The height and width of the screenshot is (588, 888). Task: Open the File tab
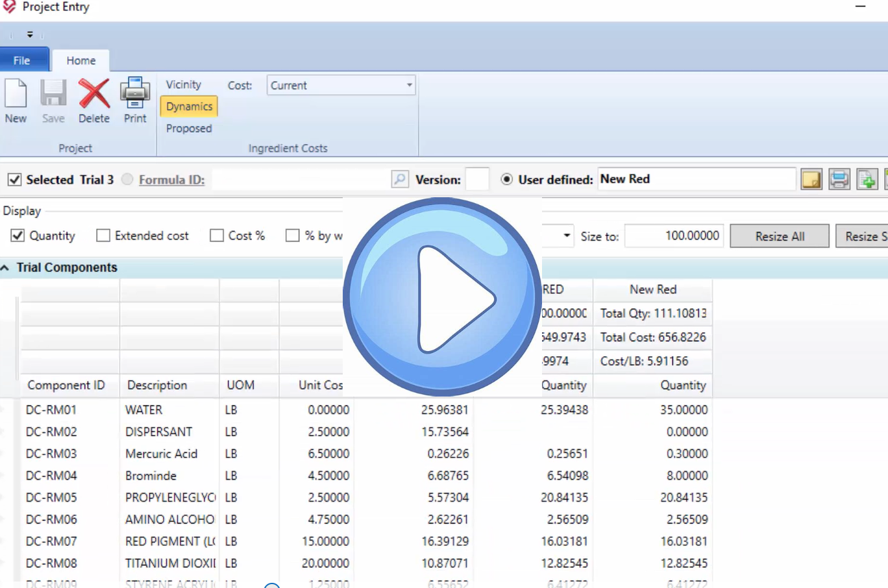pyautogui.click(x=22, y=60)
